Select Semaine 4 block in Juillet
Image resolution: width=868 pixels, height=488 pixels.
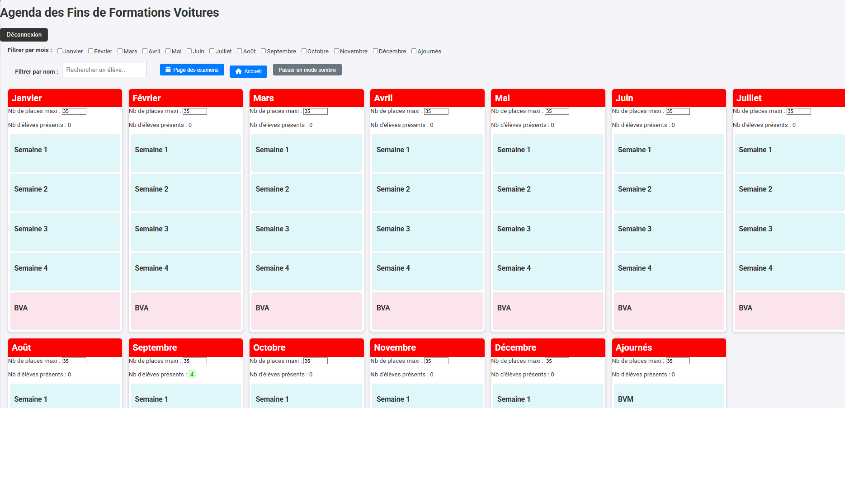tap(789, 271)
